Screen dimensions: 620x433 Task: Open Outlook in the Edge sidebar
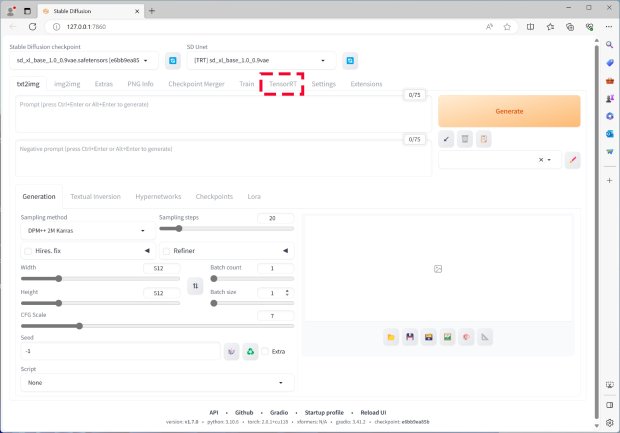pyautogui.click(x=610, y=134)
